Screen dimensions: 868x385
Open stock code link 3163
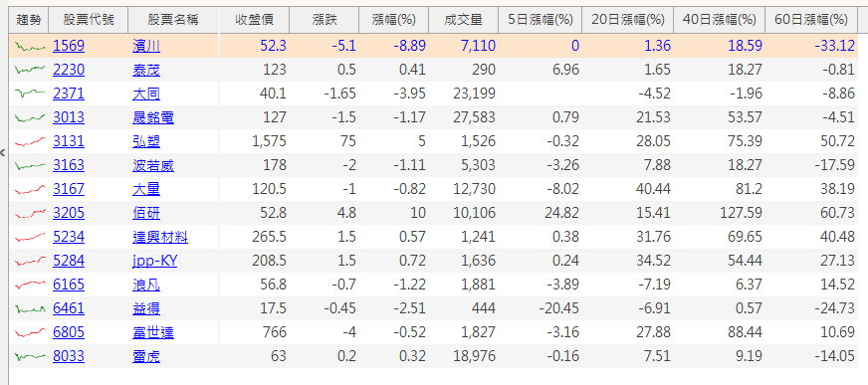(x=69, y=165)
